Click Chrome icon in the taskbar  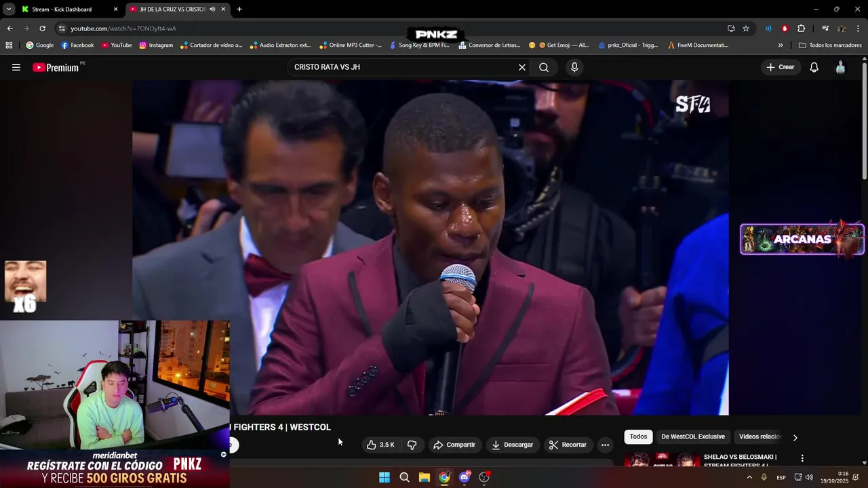point(444,477)
